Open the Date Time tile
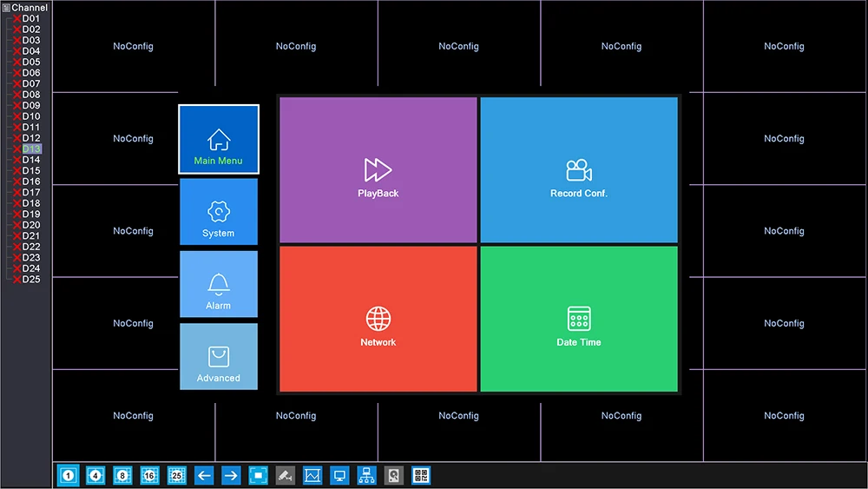The height and width of the screenshot is (489, 868). [x=579, y=319]
